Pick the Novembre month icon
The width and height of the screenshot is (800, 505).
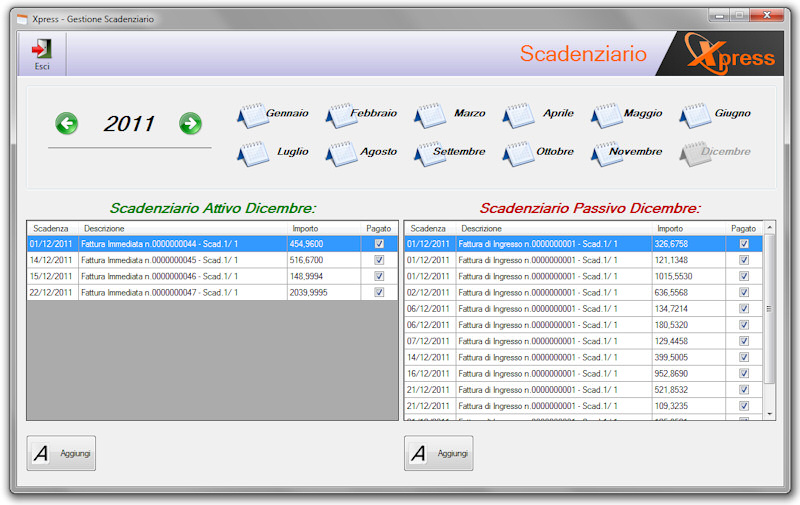pyautogui.click(x=606, y=154)
